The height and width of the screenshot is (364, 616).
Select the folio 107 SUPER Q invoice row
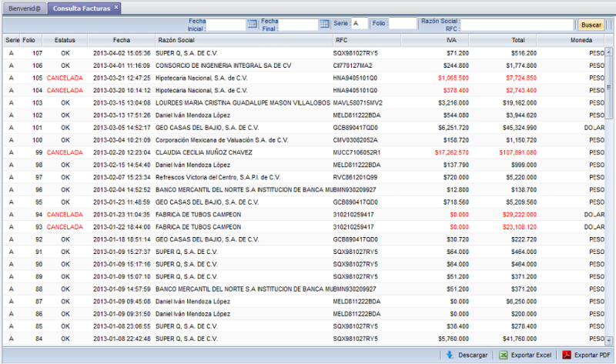tap(231, 52)
